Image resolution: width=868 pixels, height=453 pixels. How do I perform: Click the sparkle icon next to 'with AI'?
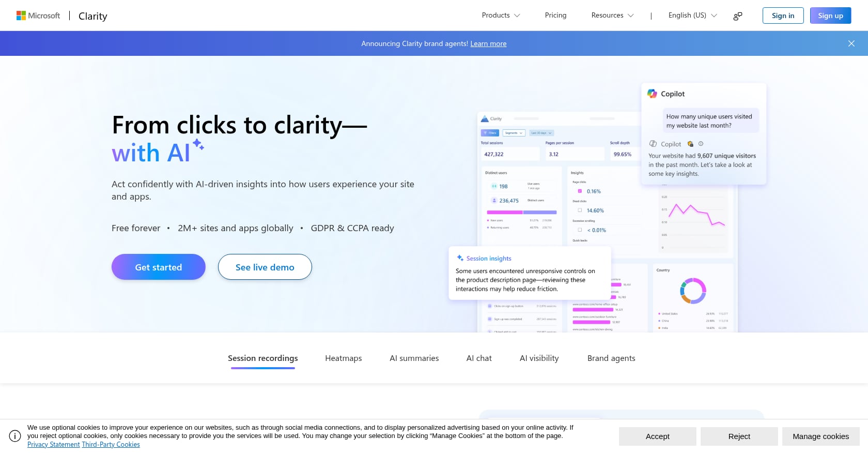coord(198,145)
